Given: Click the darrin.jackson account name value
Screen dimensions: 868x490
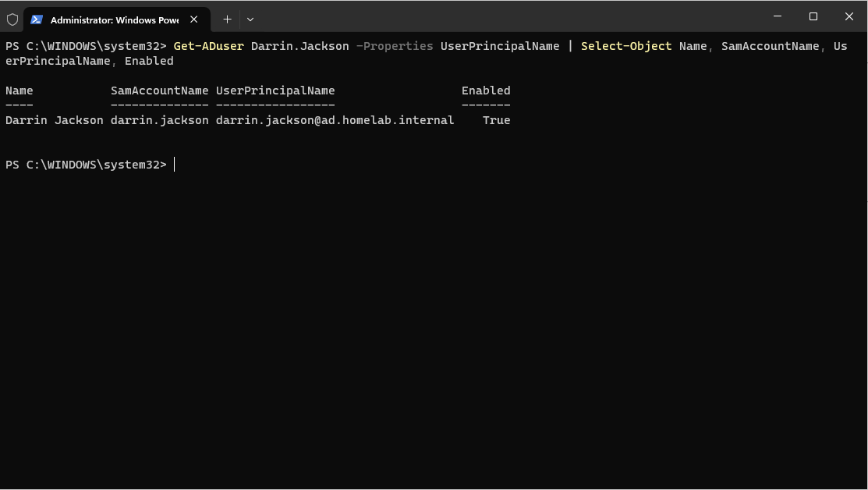Looking at the screenshot, I should click(159, 120).
